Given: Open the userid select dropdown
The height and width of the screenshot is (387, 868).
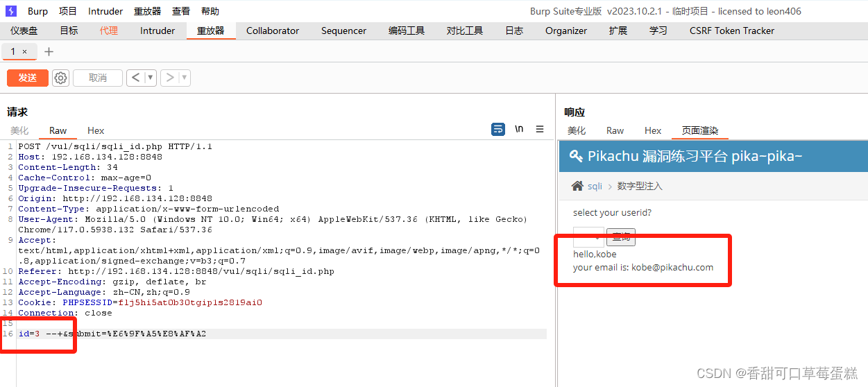Looking at the screenshot, I should tap(588, 237).
